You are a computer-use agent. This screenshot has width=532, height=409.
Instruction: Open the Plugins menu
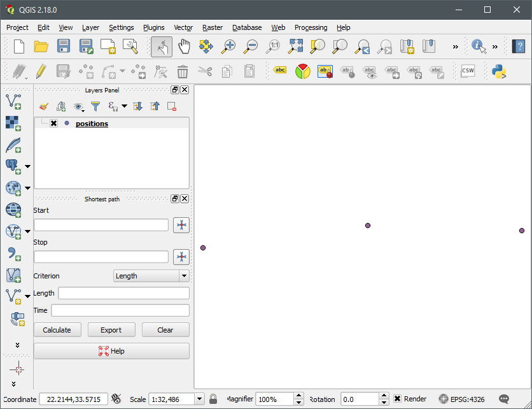pyautogui.click(x=154, y=27)
